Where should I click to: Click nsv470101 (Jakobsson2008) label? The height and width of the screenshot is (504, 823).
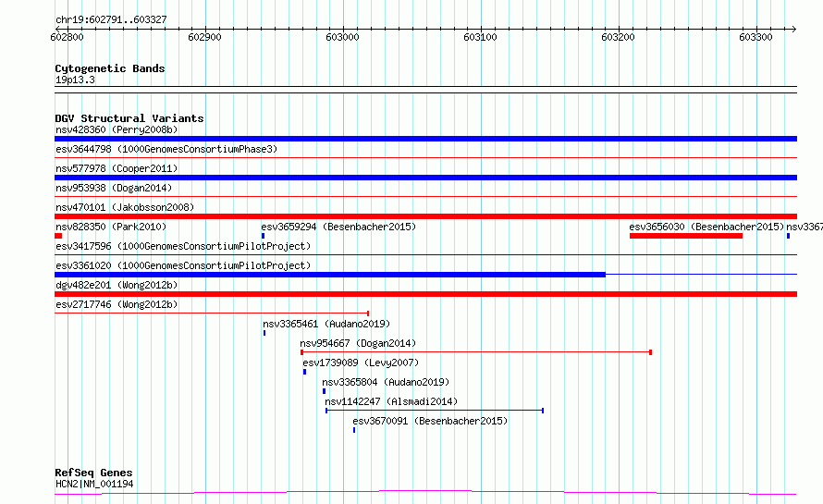click(125, 207)
